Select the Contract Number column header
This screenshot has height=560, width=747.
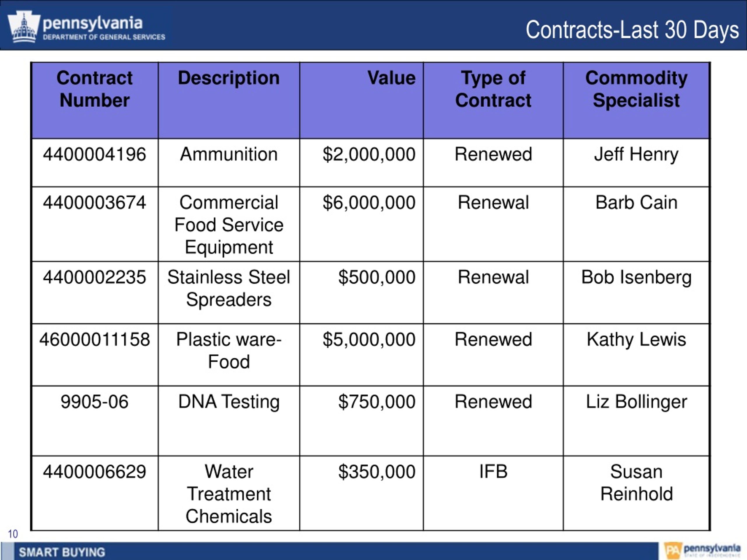tap(95, 100)
